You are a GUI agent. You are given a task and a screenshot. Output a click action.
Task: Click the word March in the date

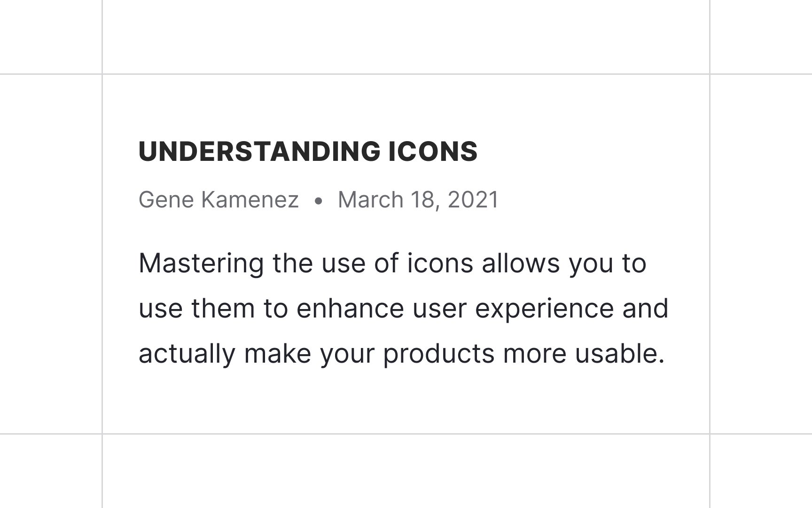371,199
